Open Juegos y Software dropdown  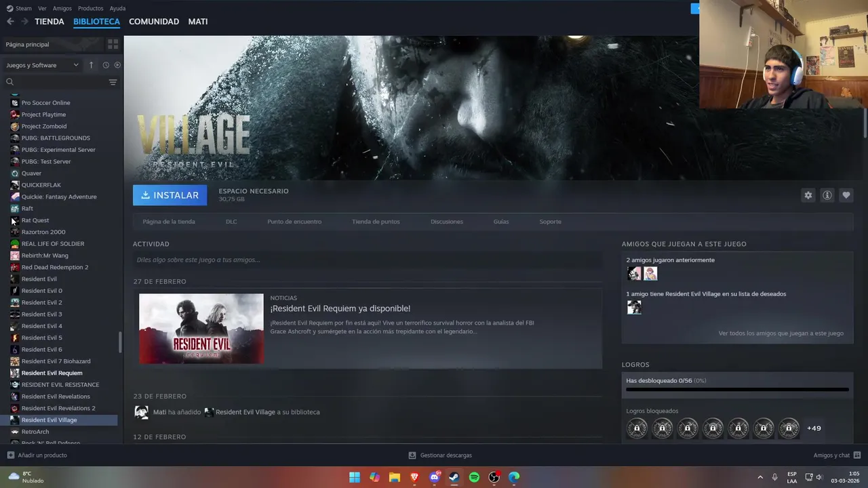coord(42,65)
